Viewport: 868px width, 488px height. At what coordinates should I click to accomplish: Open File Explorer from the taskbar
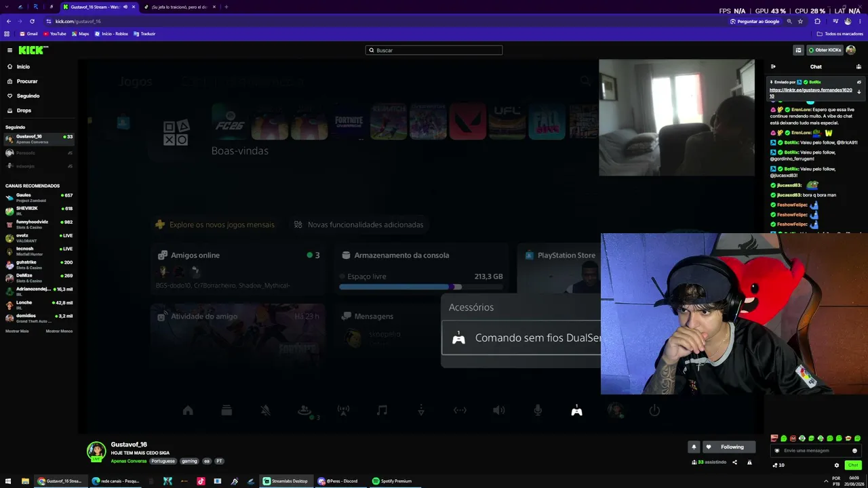[x=25, y=481]
